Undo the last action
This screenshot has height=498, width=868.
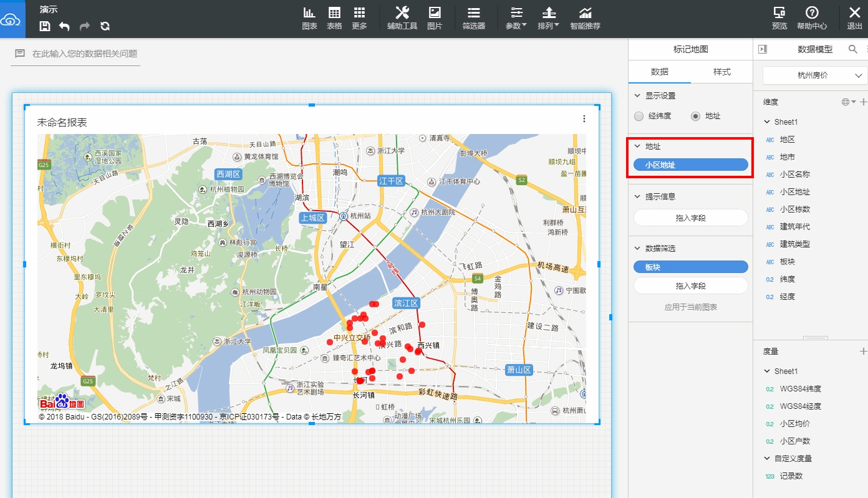click(x=64, y=26)
